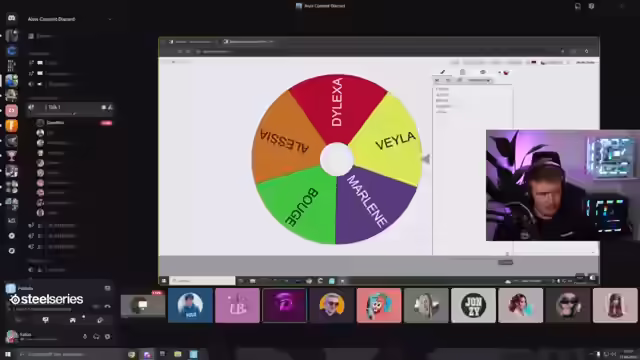Open the pink server icon in sidebar
This screenshot has width=640, height=360.
11,111
